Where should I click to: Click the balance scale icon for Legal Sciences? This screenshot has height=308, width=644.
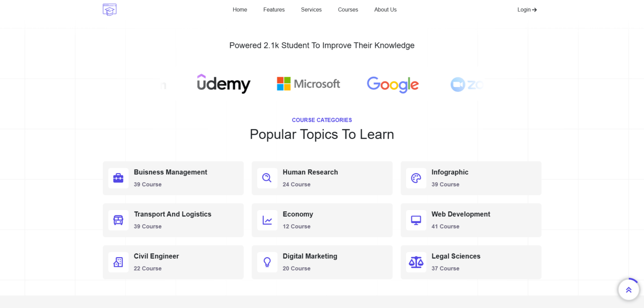coord(416,262)
